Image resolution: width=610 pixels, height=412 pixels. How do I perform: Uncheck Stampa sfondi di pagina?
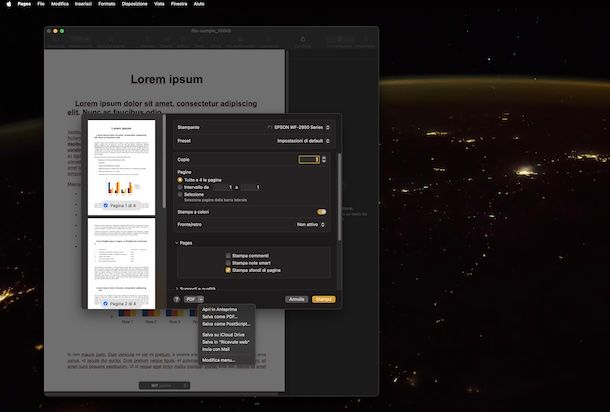[228, 270]
